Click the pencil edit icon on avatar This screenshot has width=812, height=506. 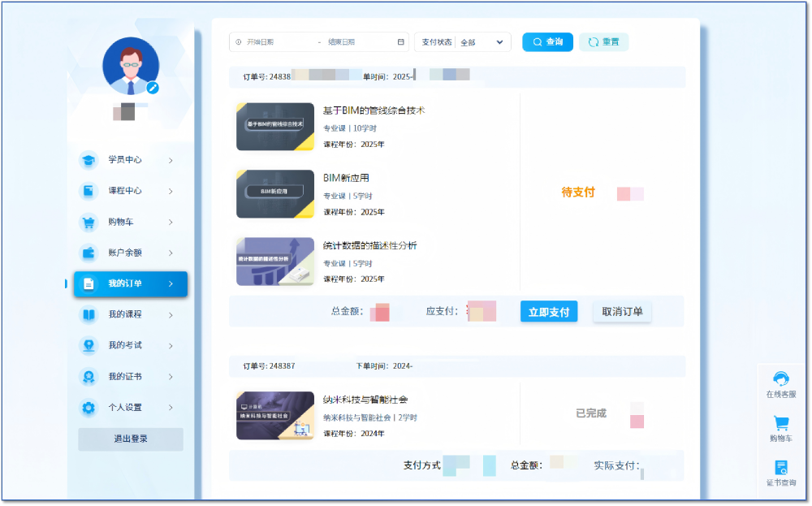pyautogui.click(x=153, y=88)
